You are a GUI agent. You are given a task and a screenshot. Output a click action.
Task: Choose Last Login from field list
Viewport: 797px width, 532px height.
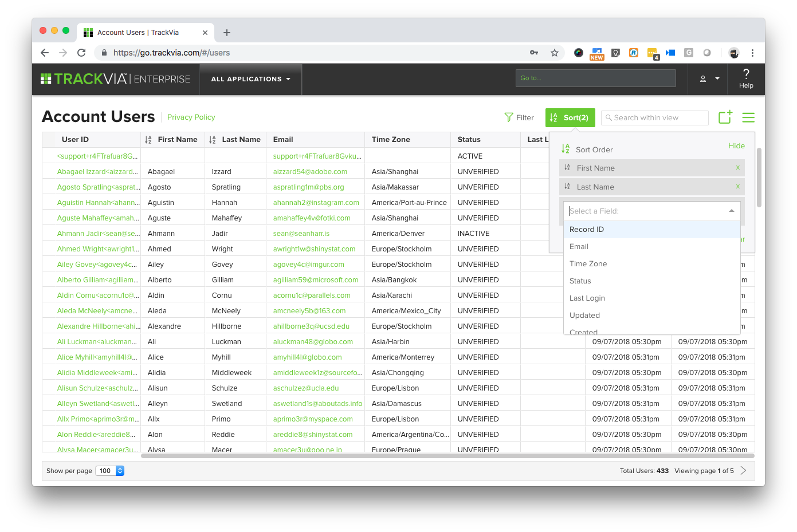[652, 298]
